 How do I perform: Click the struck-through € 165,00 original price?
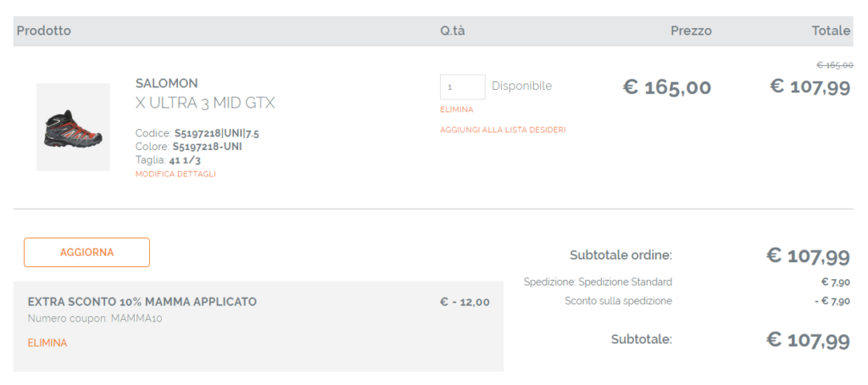click(834, 65)
